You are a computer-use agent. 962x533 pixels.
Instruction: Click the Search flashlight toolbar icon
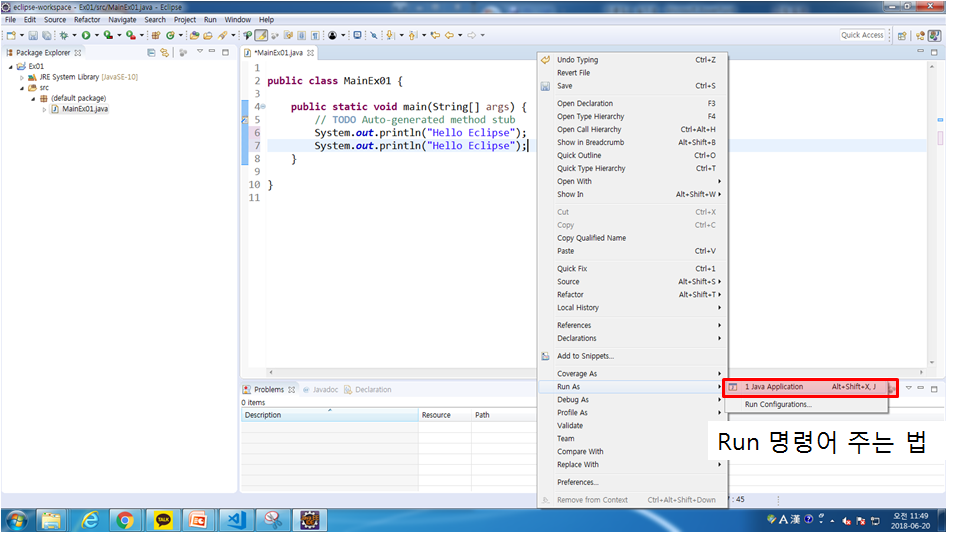223,36
